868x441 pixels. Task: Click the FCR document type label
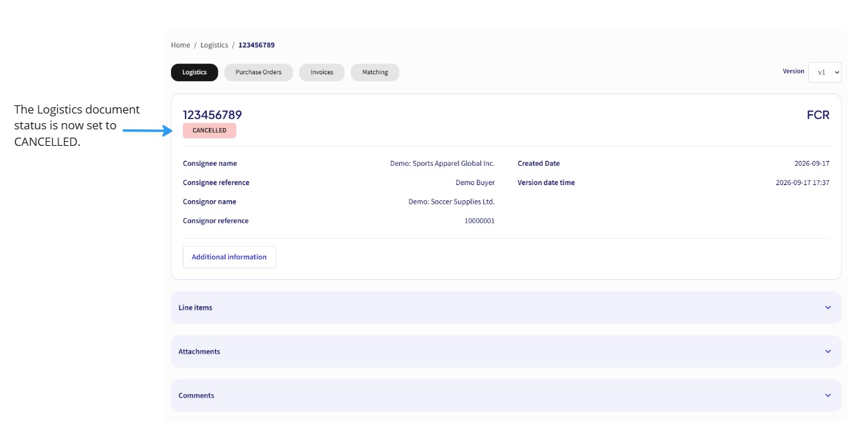click(818, 115)
